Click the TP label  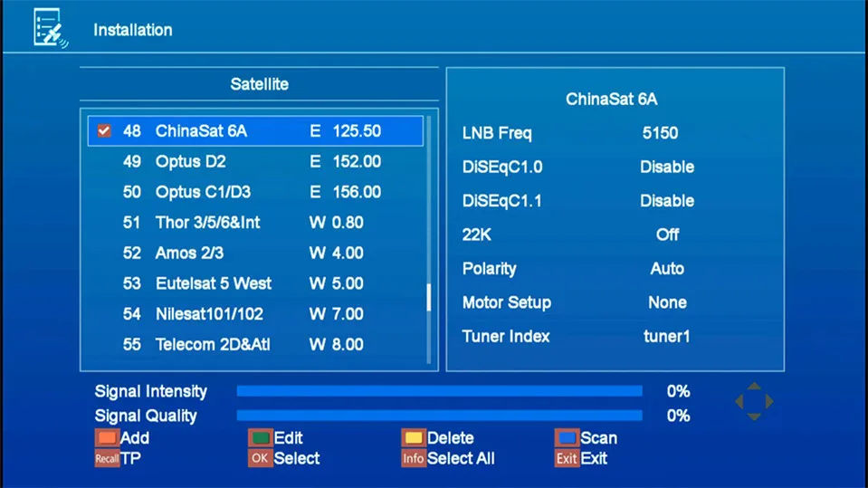(130, 459)
